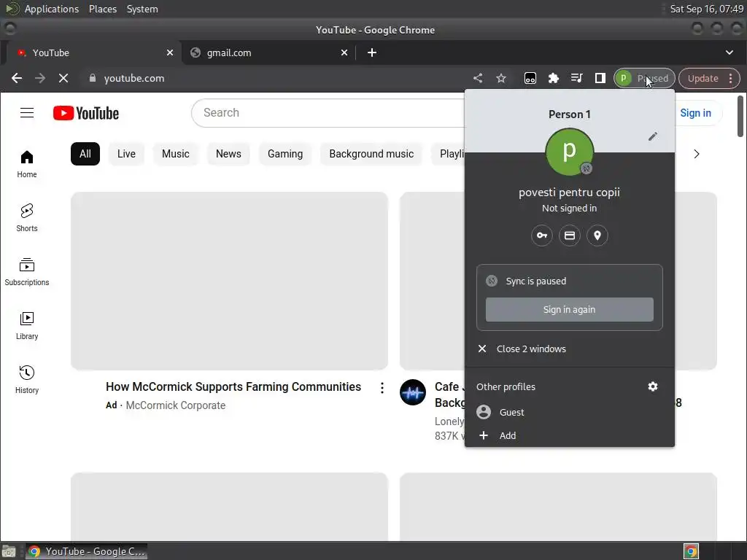Viewport: 747px width, 560px height.
Task: Open the tab search dropdown chevron
Action: pos(729,52)
